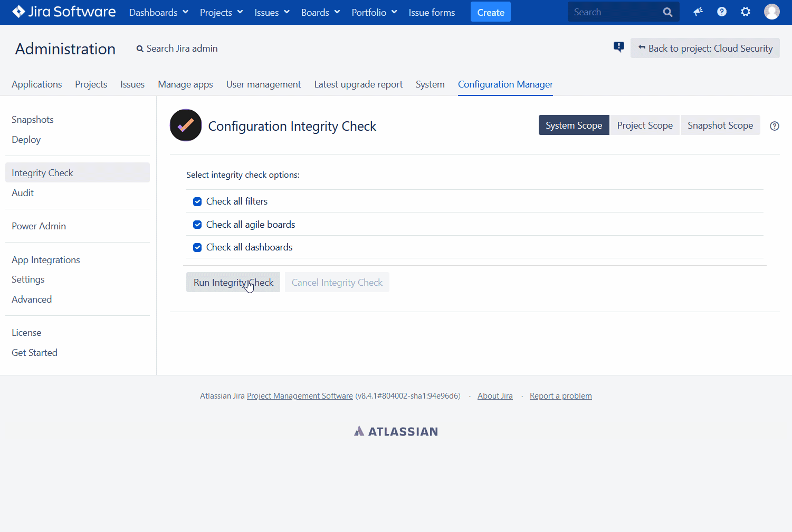
Task: Click Search Jira admin
Action: tap(177, 49)
